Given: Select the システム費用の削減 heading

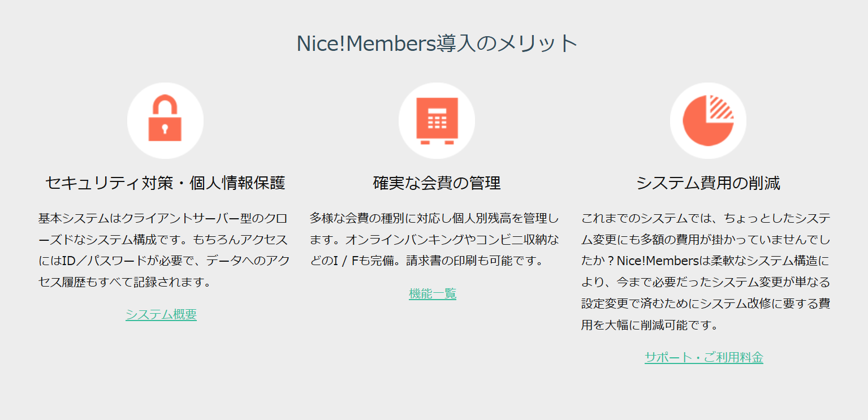Looking at the screenshot, I should tap(708, 183).
